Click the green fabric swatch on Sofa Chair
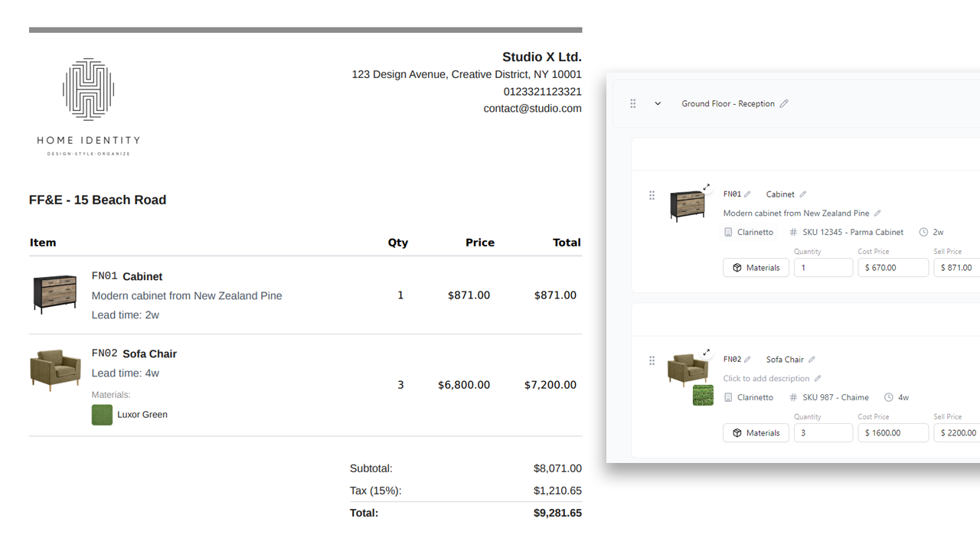 click(703, 396)
